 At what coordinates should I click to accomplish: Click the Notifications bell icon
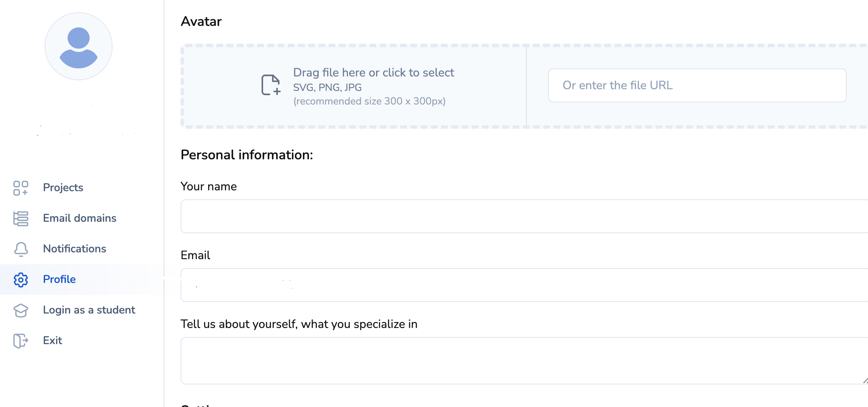coord(20,249)
